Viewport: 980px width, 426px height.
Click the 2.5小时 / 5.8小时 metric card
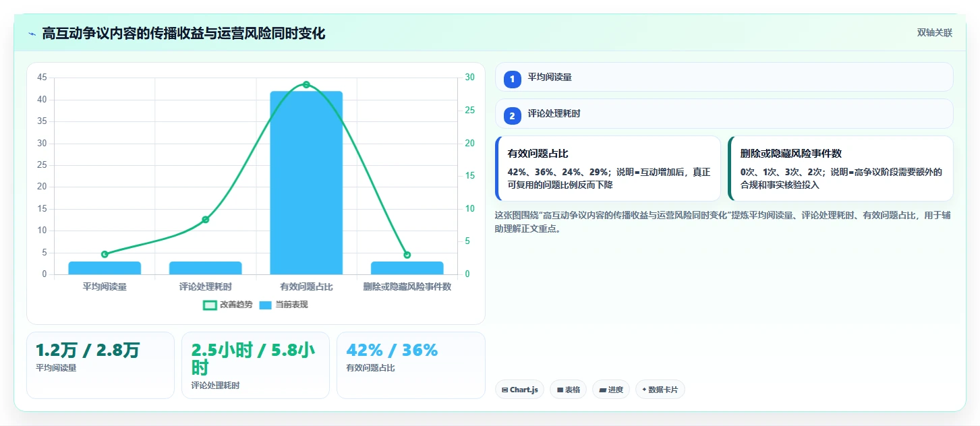[256, 365]
